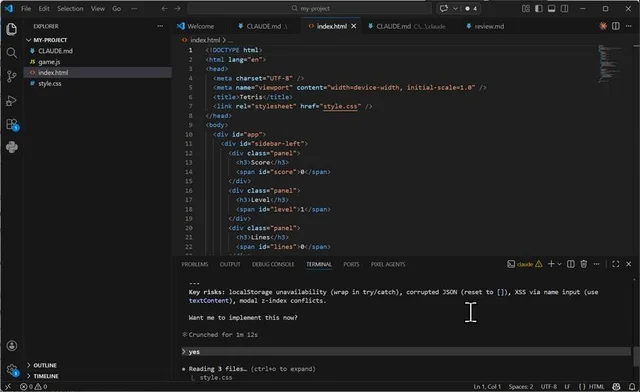Viewport: 640px width, 392px height.
Task: Open the Explorer view in activity bar
Action: click(x=11, y=29)
